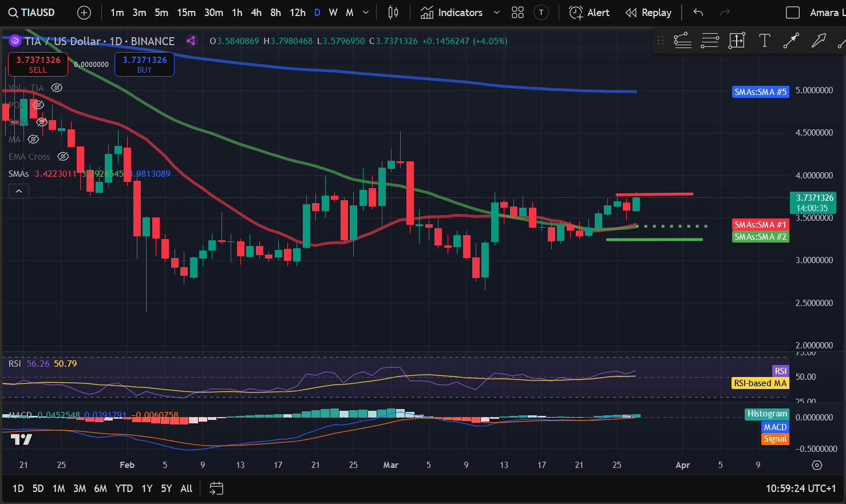Select the Text drawing tool
Viewport: 846px width, 504px height.
tap(764, 41)
